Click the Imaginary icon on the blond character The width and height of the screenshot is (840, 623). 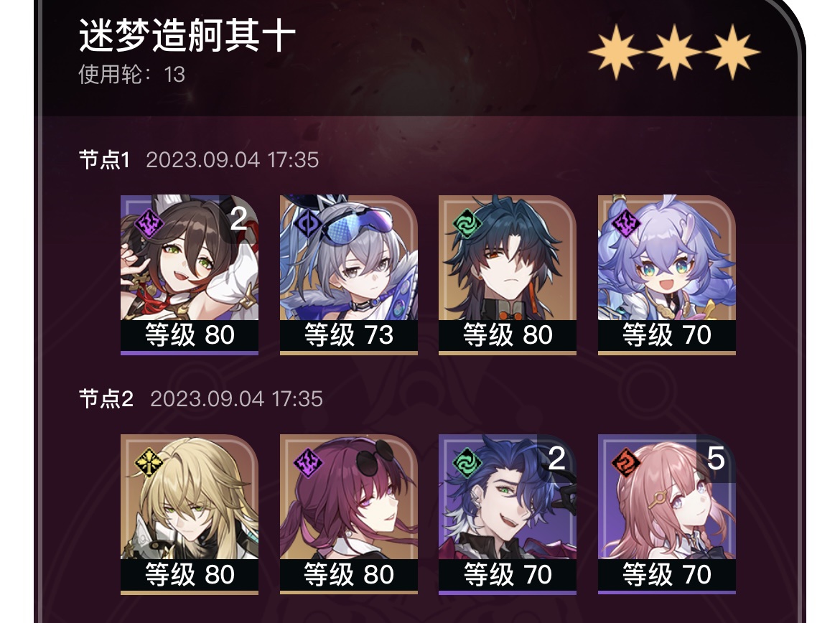[x=149, y=462]
